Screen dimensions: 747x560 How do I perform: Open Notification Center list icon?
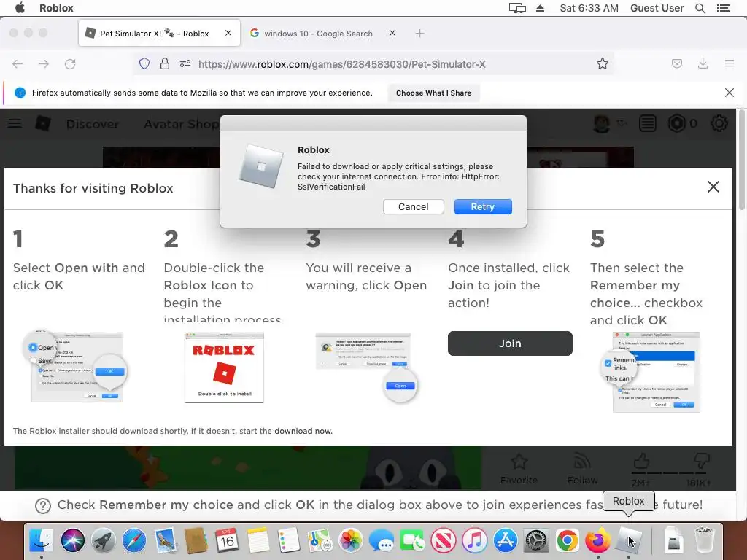point(724,8)
